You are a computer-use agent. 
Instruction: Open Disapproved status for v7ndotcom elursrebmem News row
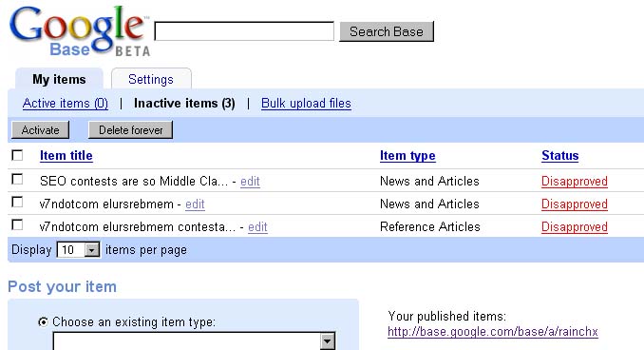574,204
